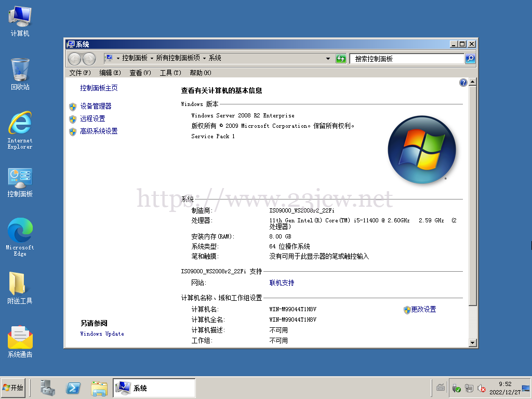Open the 查看(V) menu

140,73
